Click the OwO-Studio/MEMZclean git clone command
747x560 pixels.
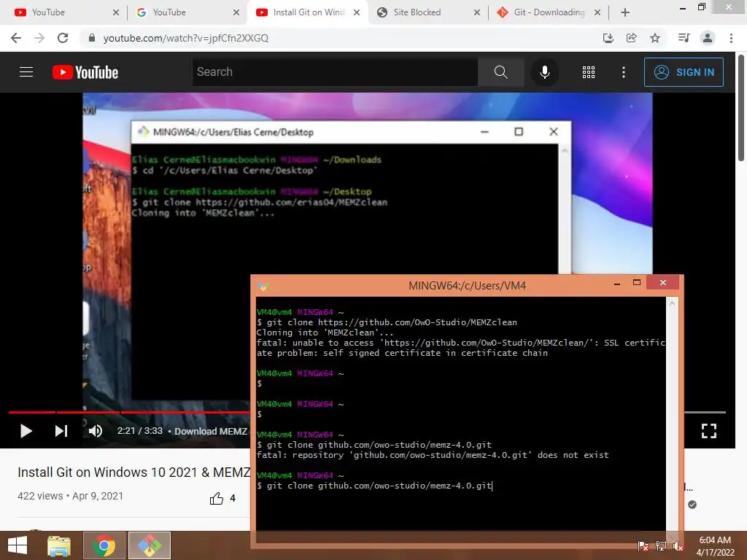tap(387, 322)
